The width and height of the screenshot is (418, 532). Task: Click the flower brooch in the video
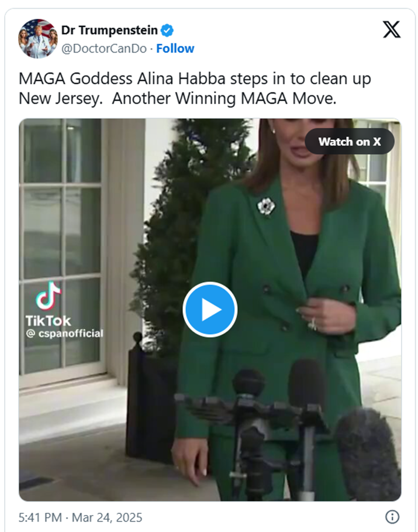(266, 206)
